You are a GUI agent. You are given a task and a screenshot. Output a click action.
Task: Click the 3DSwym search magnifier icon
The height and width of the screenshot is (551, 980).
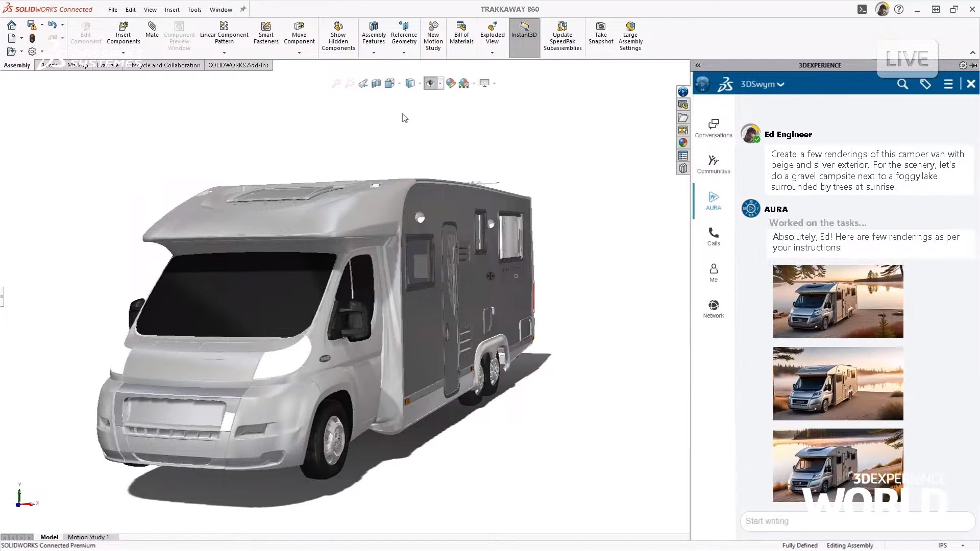[902, 84]
